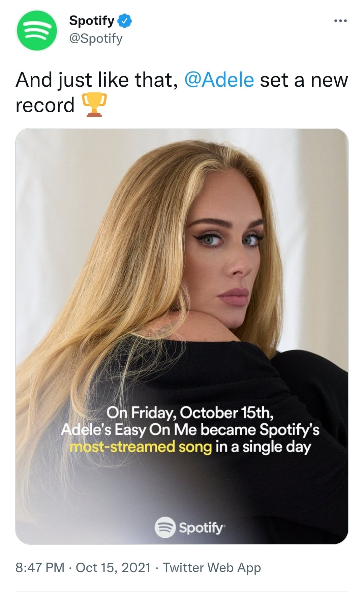Click 'And just like that,' tweet text
This screenshot has height=595, width=364.
[97, 80]
